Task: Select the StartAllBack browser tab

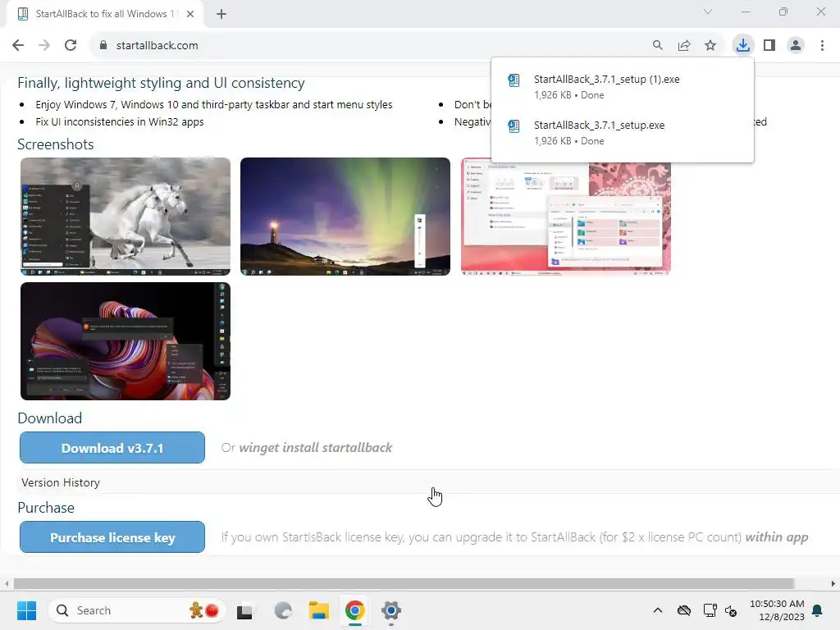Action: pos(105,14)
